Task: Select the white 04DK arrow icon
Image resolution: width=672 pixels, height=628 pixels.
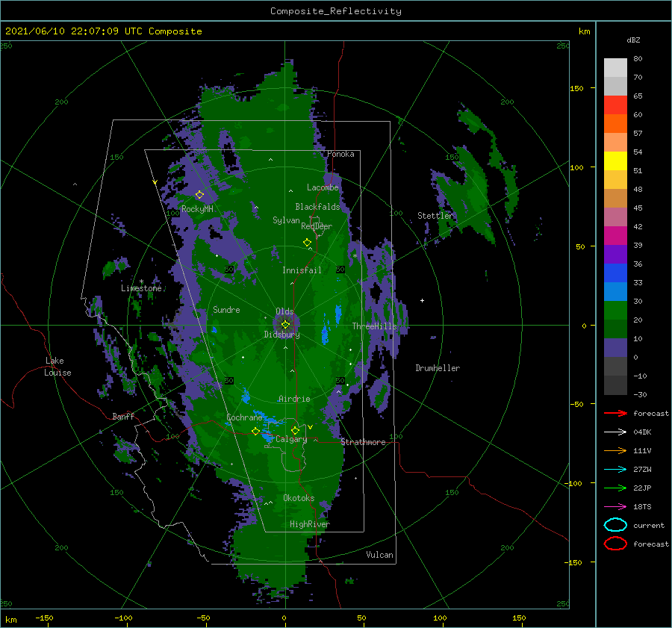Action: [x=615, y=432]
